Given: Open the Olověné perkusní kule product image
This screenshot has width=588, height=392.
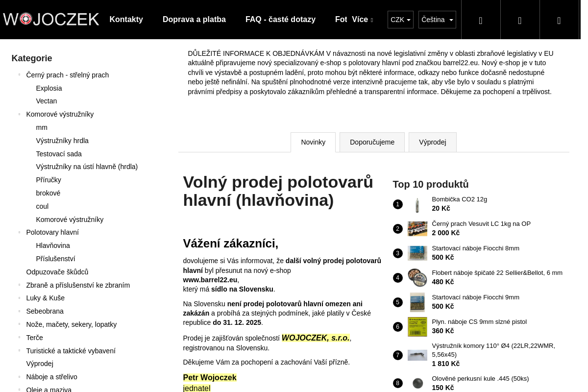Looking at the screenshot, I should [417, 383].
